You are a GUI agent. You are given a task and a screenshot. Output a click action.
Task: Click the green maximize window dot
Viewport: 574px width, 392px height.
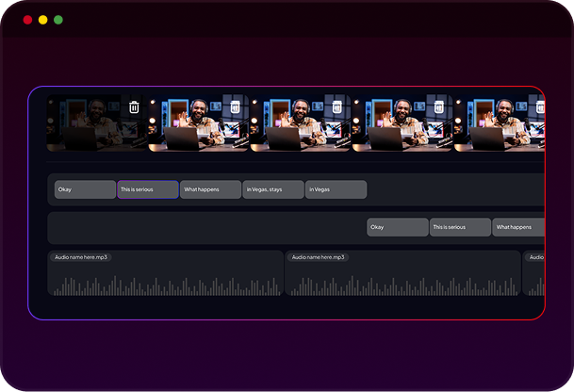[58, 20]
